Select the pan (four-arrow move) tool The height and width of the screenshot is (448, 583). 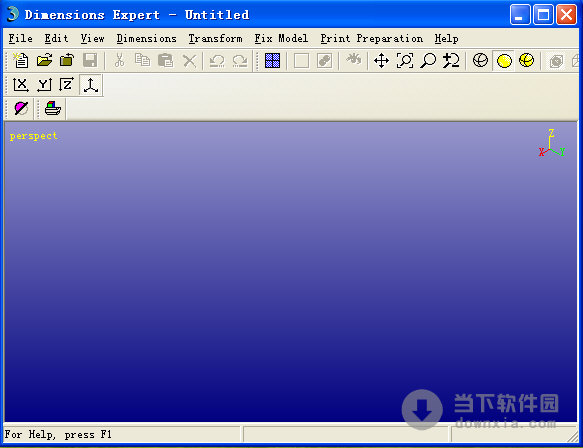381,60
